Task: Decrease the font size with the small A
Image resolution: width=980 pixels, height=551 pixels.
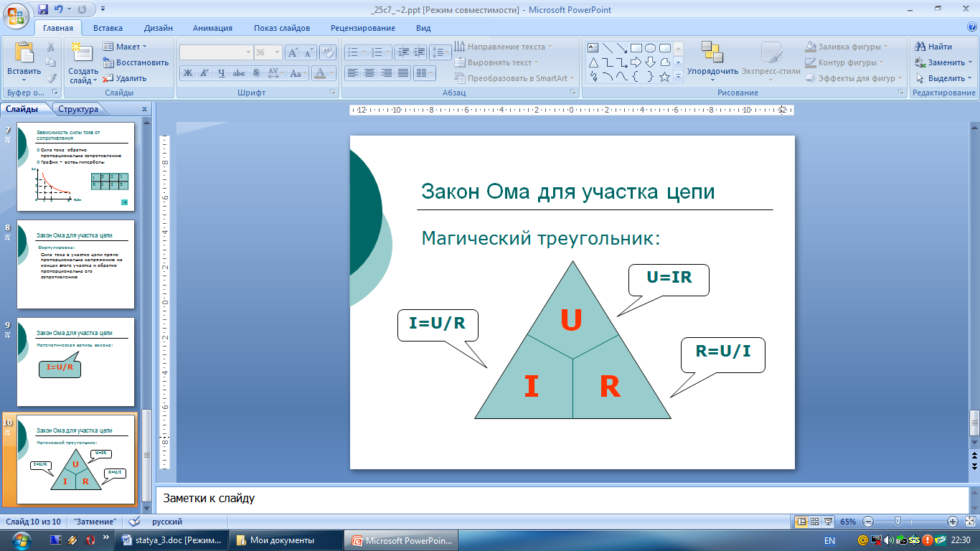Action: tap(308, 52)
